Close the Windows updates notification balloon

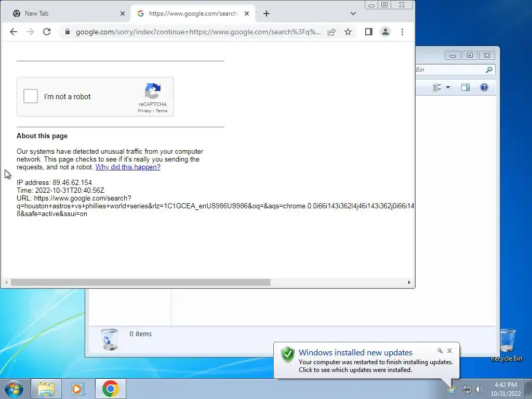pos(449,351)
